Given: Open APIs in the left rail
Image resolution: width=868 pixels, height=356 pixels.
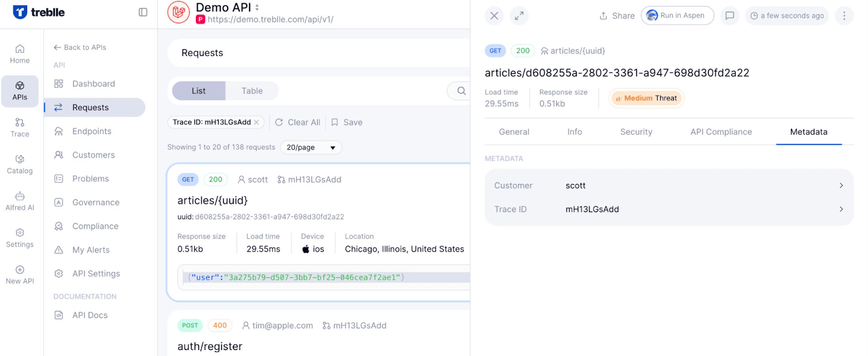Looking at the screenshot, I should click(x=20, y=91).
